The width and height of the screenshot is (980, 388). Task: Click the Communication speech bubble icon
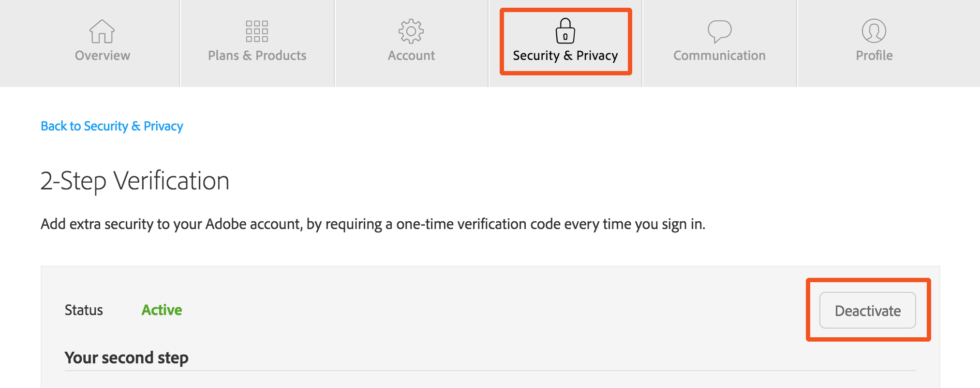point(719,32)
